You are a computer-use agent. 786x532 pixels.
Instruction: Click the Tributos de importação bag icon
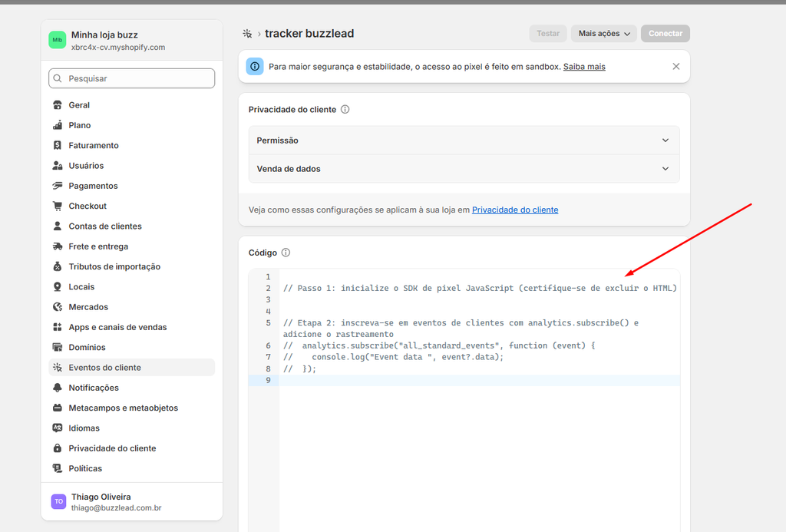tap(58, 266)
